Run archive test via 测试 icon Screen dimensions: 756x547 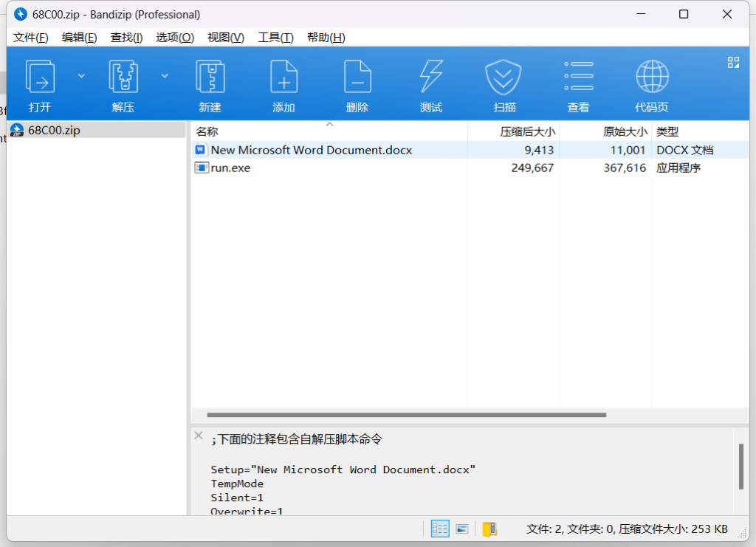coord(431,78)
